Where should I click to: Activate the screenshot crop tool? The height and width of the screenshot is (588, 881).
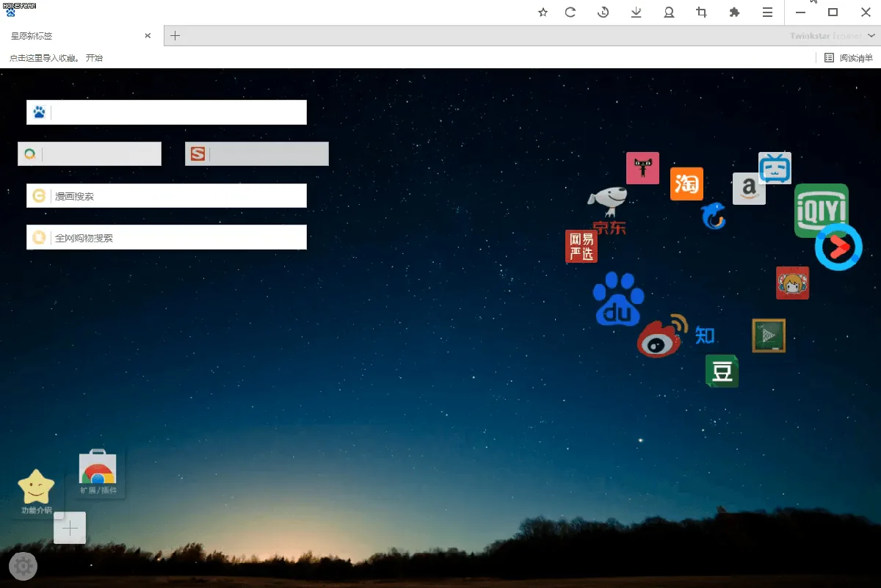701,12
